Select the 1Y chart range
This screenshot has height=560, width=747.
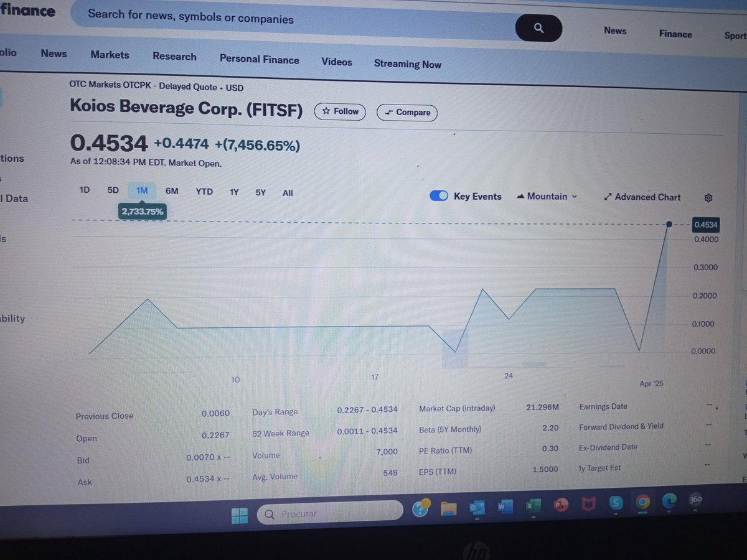click(x=234, y=192)
